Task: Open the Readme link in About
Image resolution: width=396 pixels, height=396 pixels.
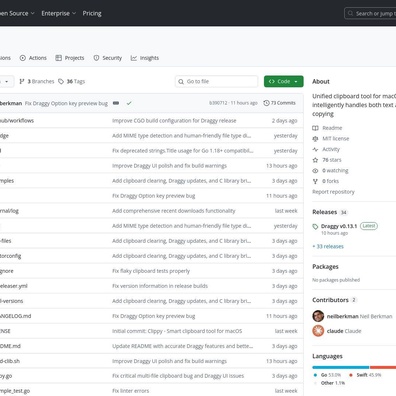Action: (x=332, y=128)
